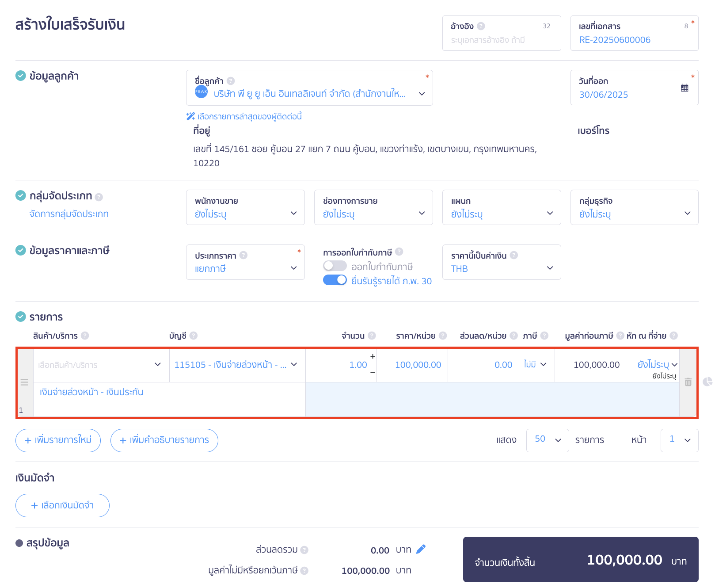Expand the ประเภทราคา dropdown
The image size is (715, 588).
[245, 263]
